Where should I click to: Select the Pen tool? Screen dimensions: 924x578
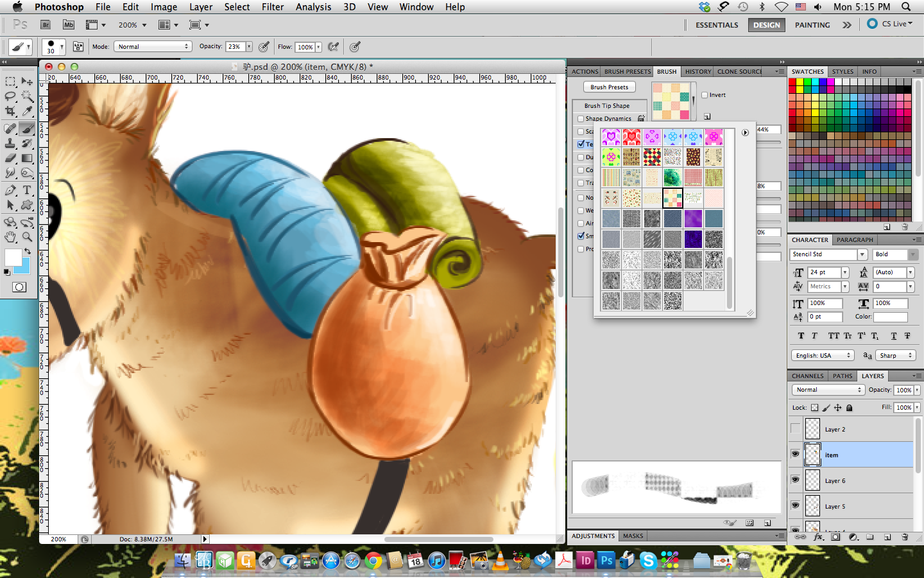coord(10,190)
